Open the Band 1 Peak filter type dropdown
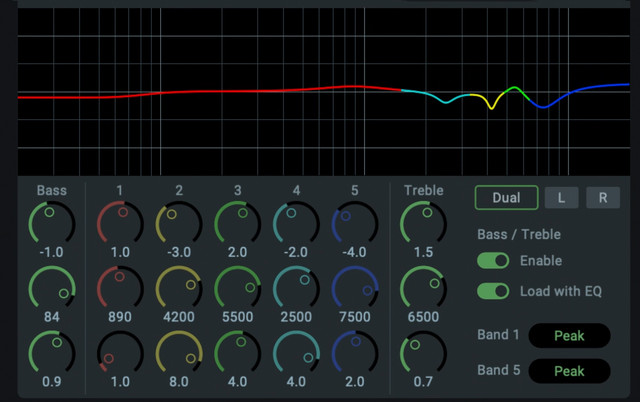This screenshot has width=640, height=402. tap(569, 335)
